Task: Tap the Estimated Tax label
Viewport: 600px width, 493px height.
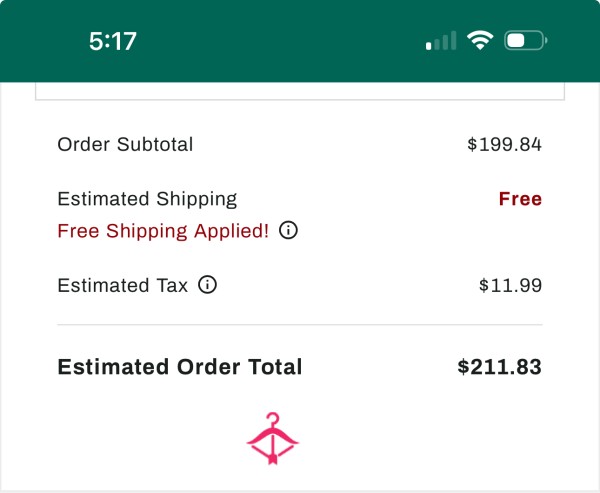Action: 122,285
